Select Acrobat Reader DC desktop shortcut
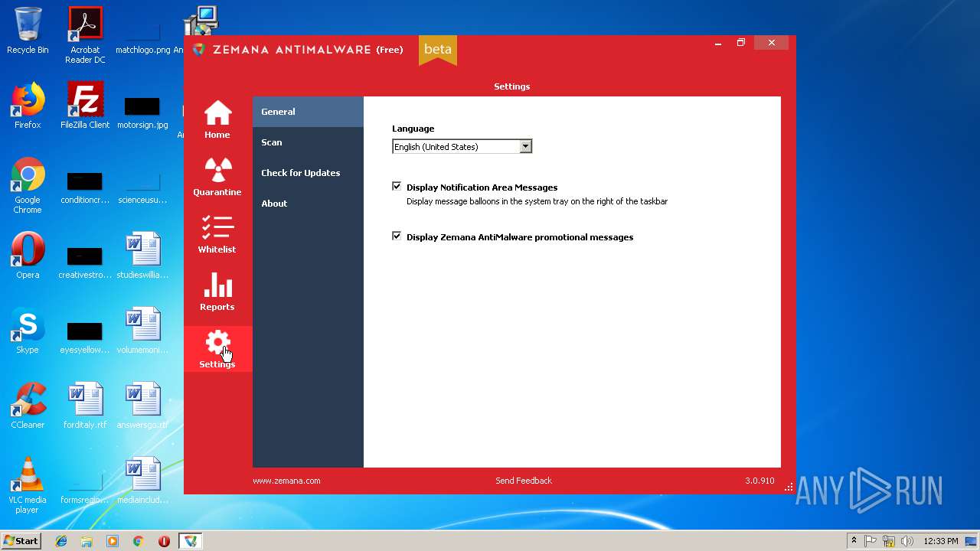 85,35
